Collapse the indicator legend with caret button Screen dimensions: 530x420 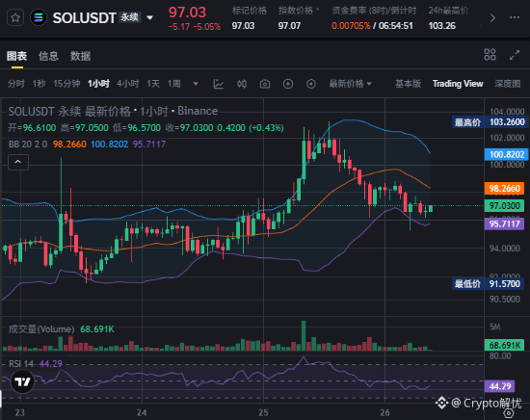tap(18, 162)
